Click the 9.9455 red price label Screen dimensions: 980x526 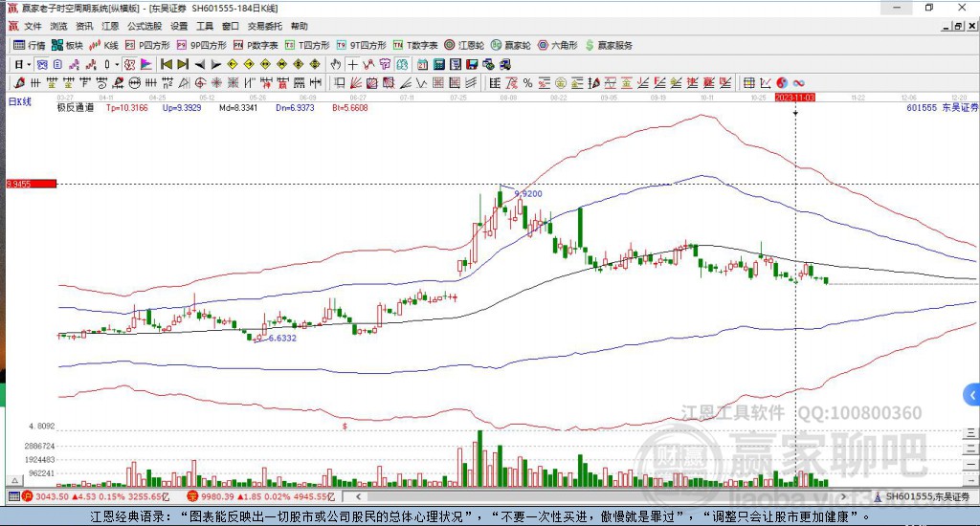(x=32, y=184)
